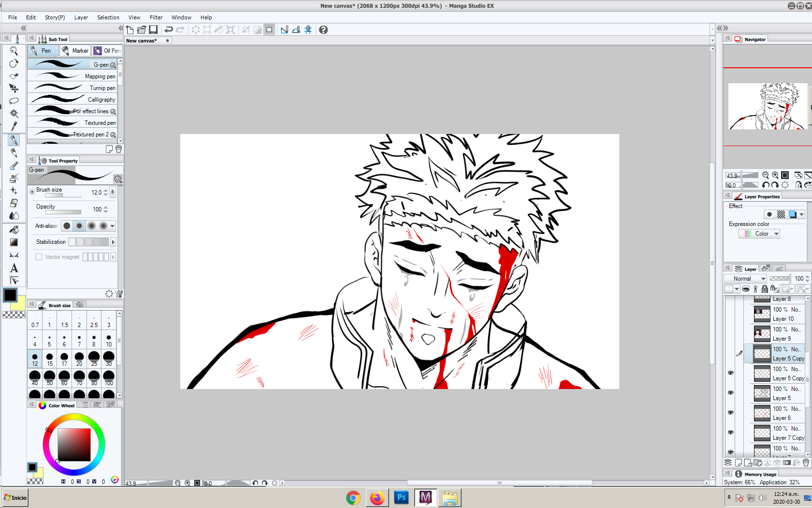Screen dimensions: 812x508
Task: Select the Decoration sparkle tool
Action: click(x=14, y=191)
